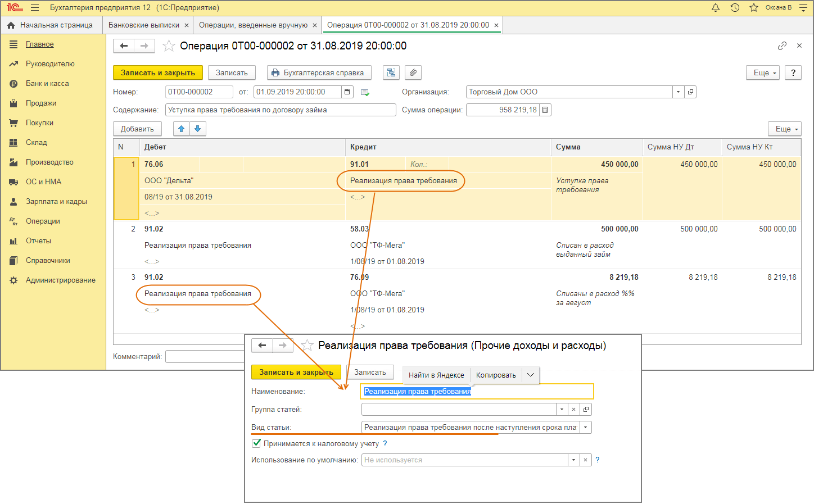Screen dimensions: 814x504
Task: Click the Содержание text field
Action: pos(281,110)
